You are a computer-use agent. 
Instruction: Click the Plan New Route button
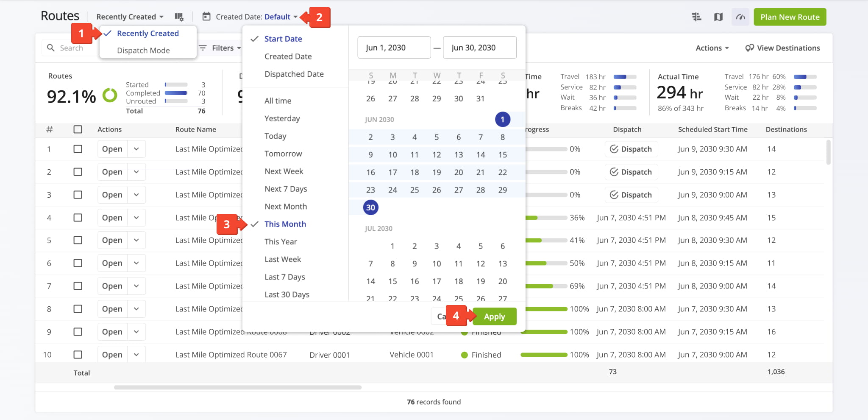[790, 17]
